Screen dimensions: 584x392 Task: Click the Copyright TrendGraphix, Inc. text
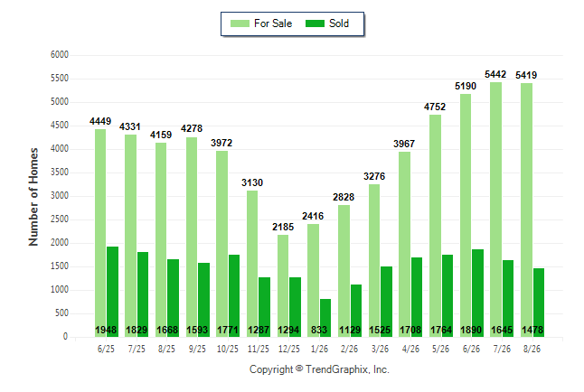(319, 369)
